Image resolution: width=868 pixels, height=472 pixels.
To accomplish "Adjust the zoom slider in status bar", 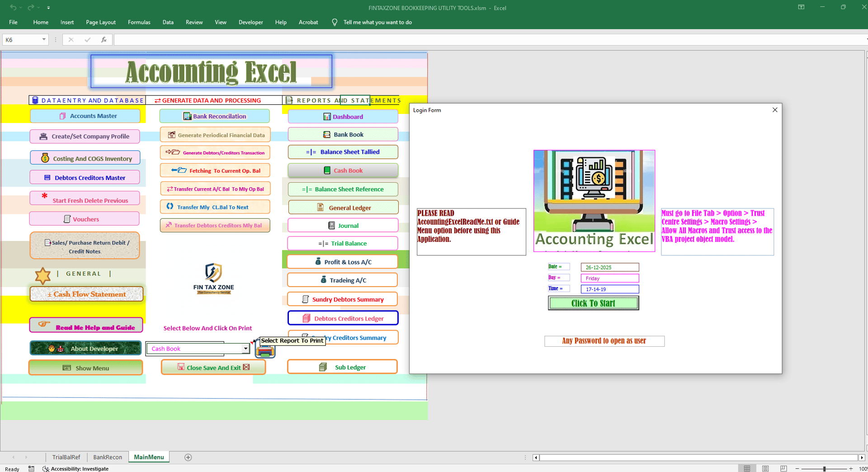I will [824, 469].
